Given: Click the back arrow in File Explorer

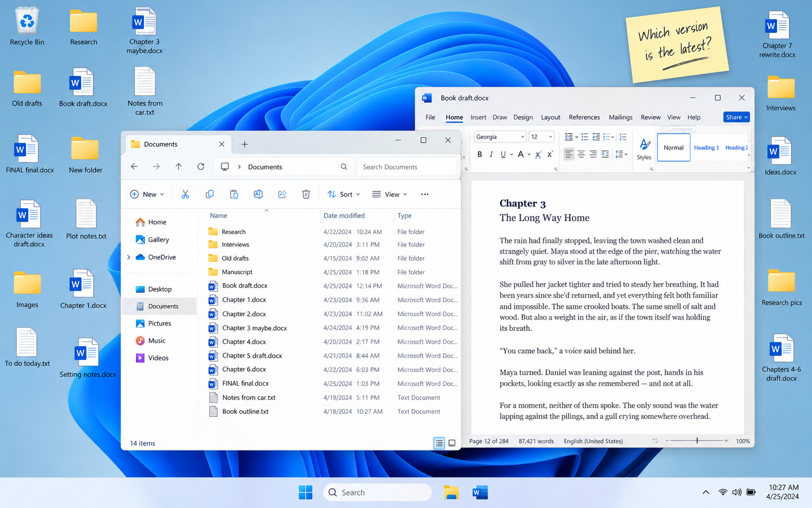Looking at the screenshot, I should pyautogui.click(x=134, y=166).
